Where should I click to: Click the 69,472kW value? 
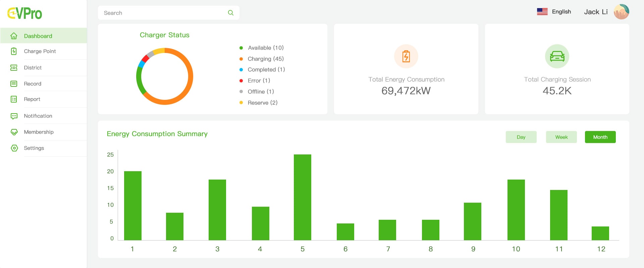tap(406, 91)
